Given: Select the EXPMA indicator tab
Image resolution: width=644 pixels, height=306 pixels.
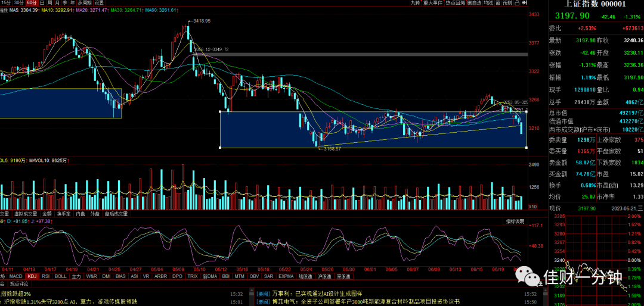Looking at the screenshot, I should tap(286, 276).
